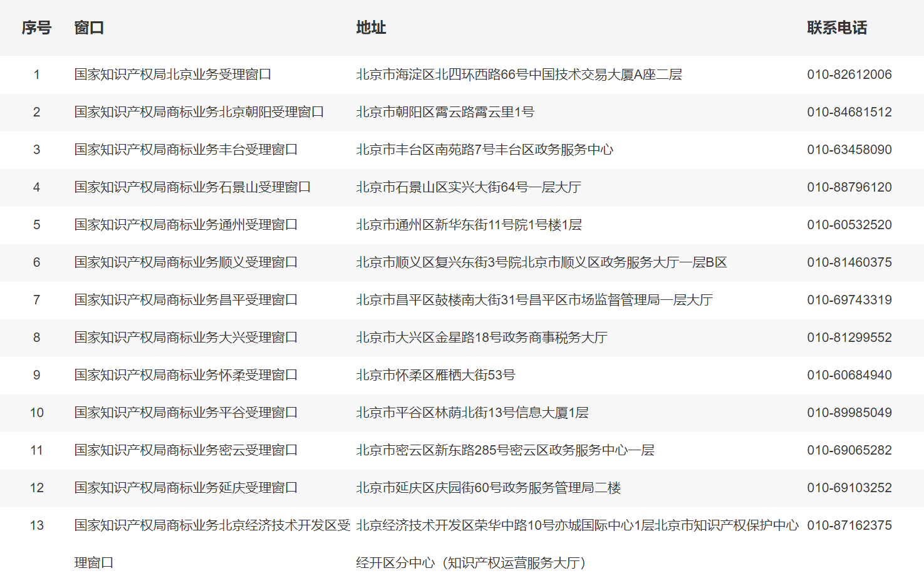The image size is (924, 588).
Task: Click phone number 010-88796120
Action: point(849,187)
